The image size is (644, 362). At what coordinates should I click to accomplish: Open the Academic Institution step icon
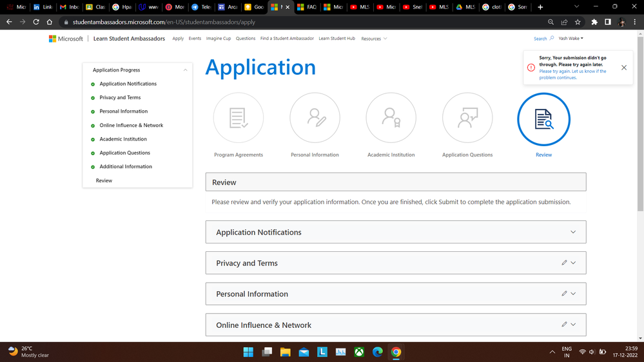(391, 119)
